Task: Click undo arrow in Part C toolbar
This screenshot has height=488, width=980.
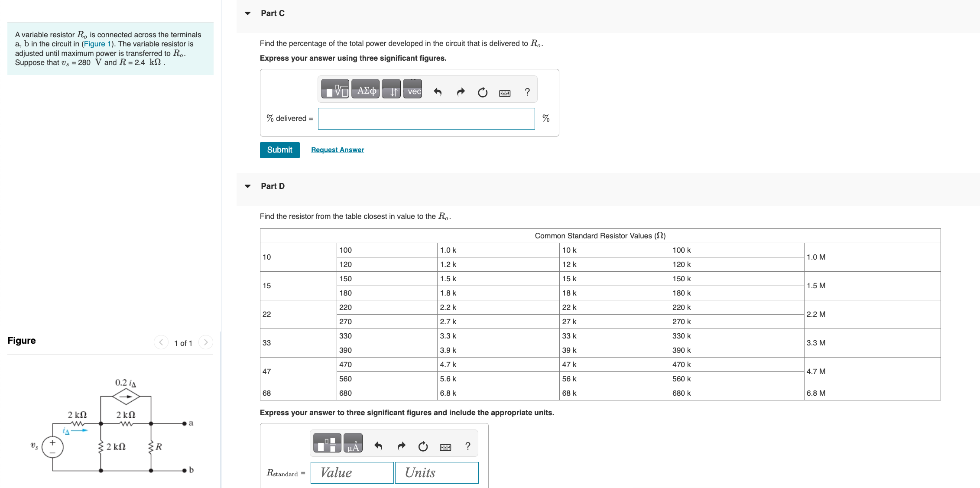Action: (x=438, y=92)
